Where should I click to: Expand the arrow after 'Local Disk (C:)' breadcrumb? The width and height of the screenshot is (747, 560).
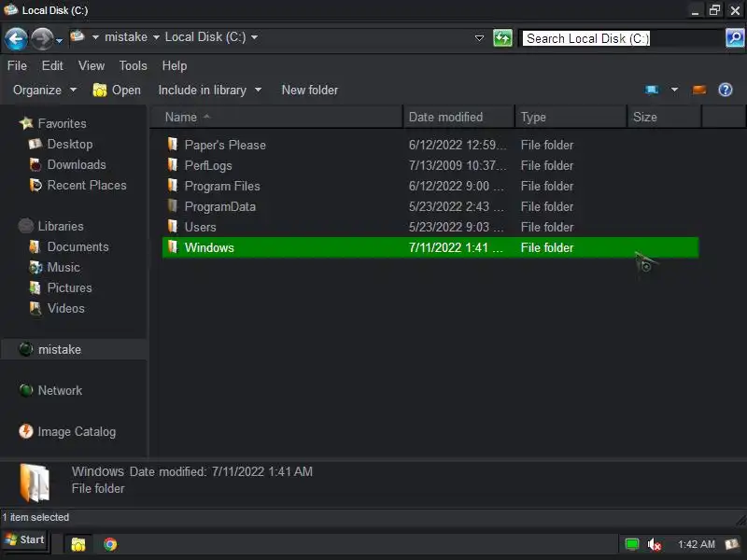[x=254, y=37]
